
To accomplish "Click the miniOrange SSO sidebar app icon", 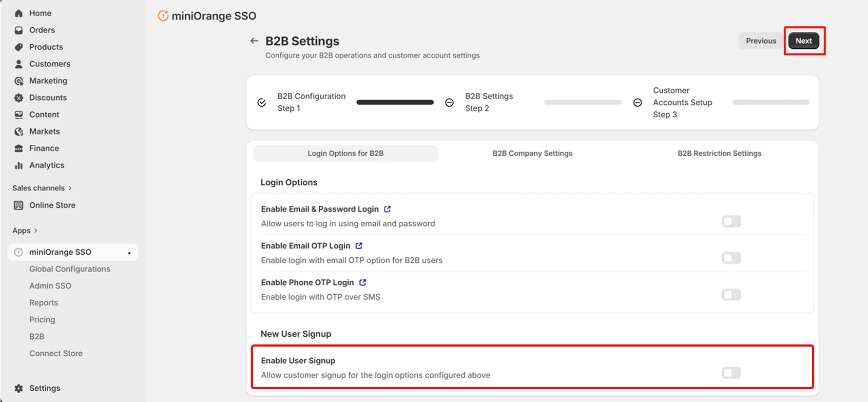I will (x=19, y=252).
